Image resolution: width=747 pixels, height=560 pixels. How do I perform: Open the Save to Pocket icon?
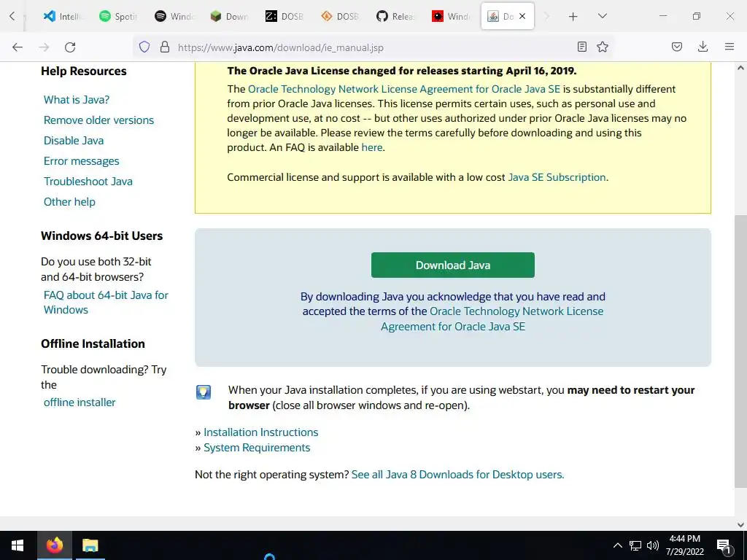(676, 47)
